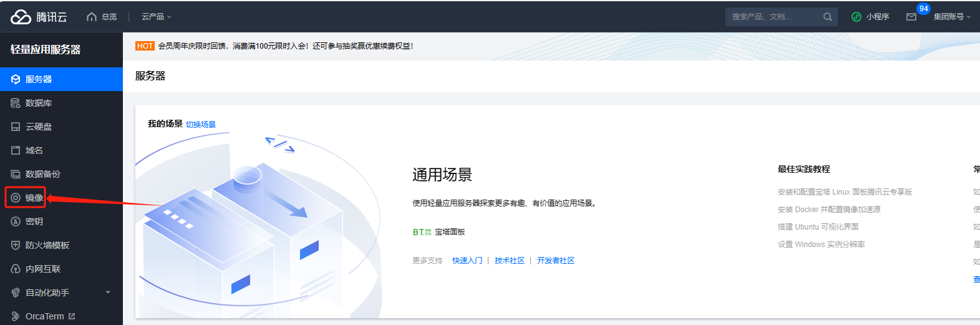The width and height of the screenshot is (980, 325).
Task: Click the 数据库 database icon
Action: click(x=16, y=103)
